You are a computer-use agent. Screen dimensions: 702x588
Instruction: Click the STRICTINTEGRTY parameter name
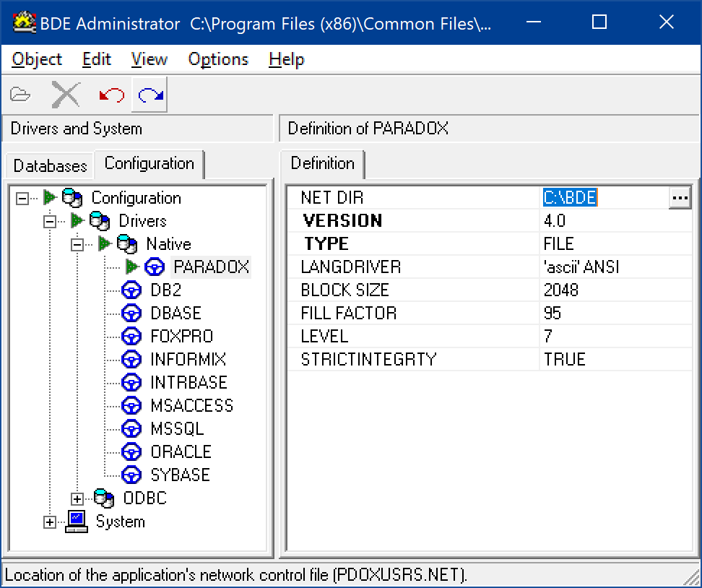click(368, 359)
